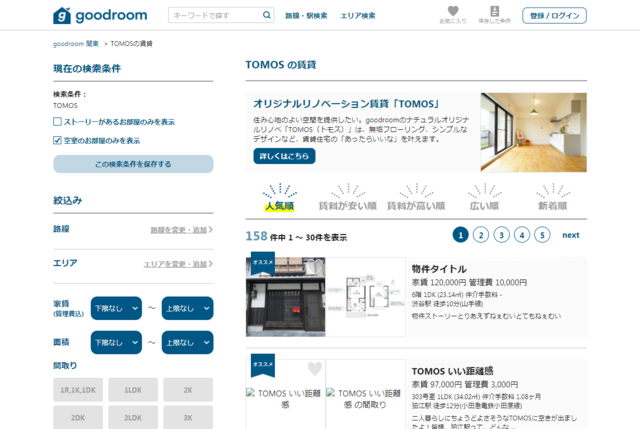Click エリアを変更・追加 link
This screenshot has height=429, width=640.
[x=178, y=264]
